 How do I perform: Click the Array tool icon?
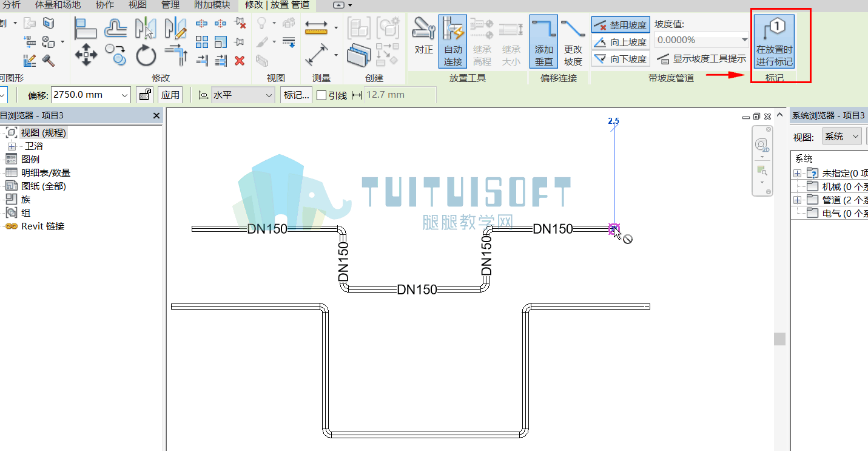point(202,42)
